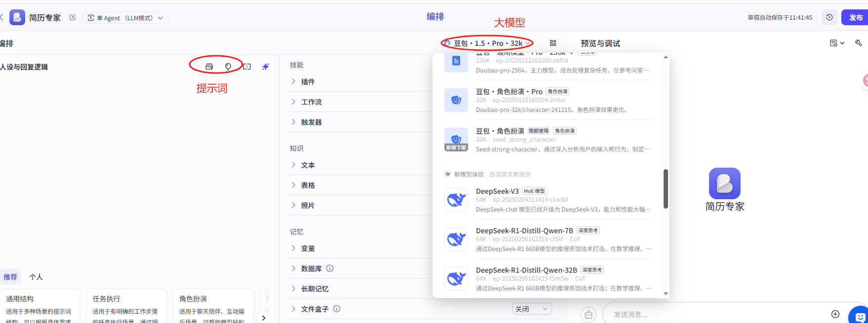Choose the 任务执行 prompt template card
868x323 pixels.
coord(126,306)
